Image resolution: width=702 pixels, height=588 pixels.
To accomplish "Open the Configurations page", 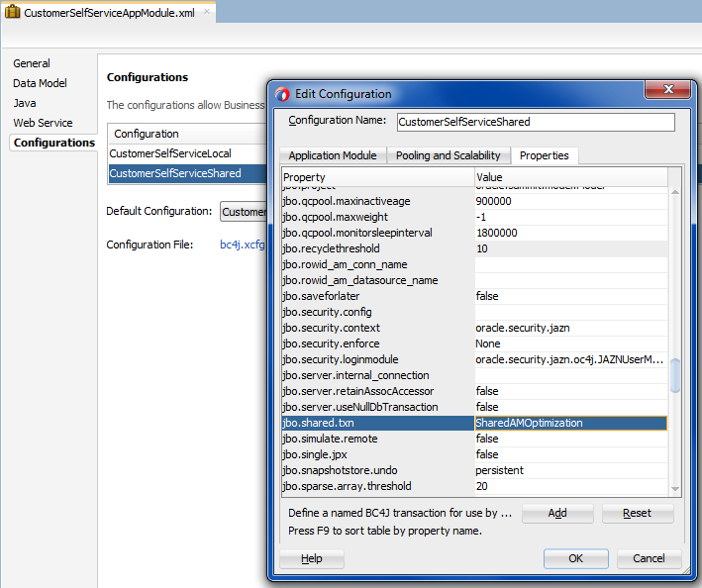I will (x=54, y=143).
